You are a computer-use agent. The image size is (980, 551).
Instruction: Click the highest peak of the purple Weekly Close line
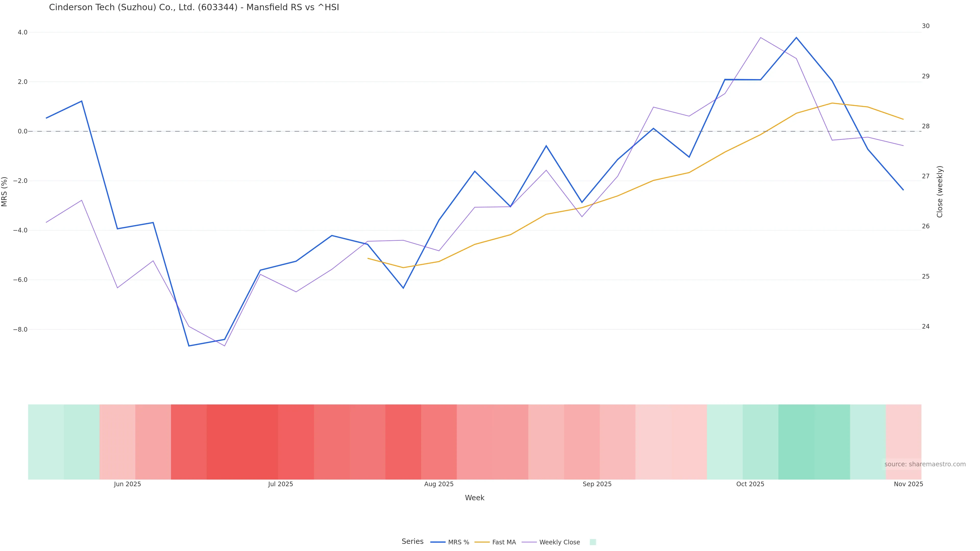coord(761,38)
